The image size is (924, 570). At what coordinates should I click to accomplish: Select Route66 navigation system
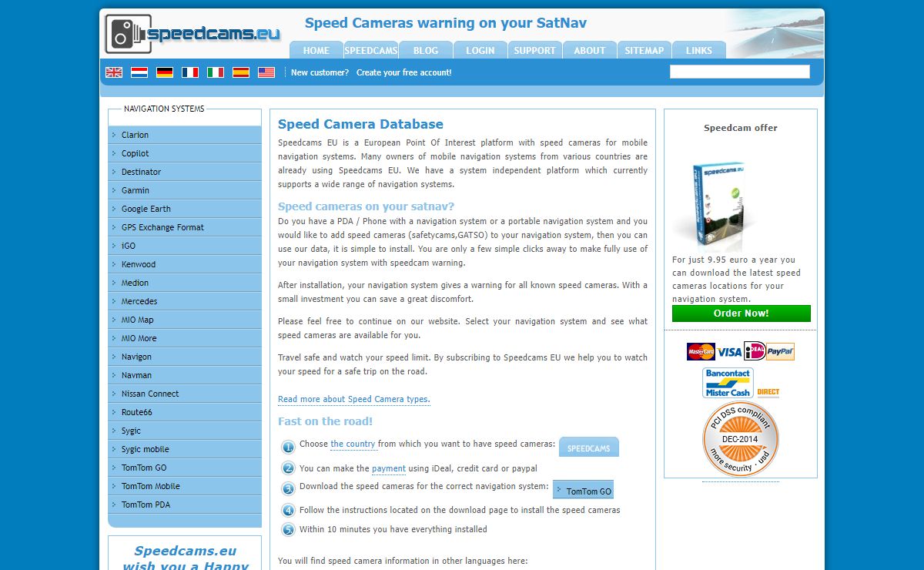point(185,412)
